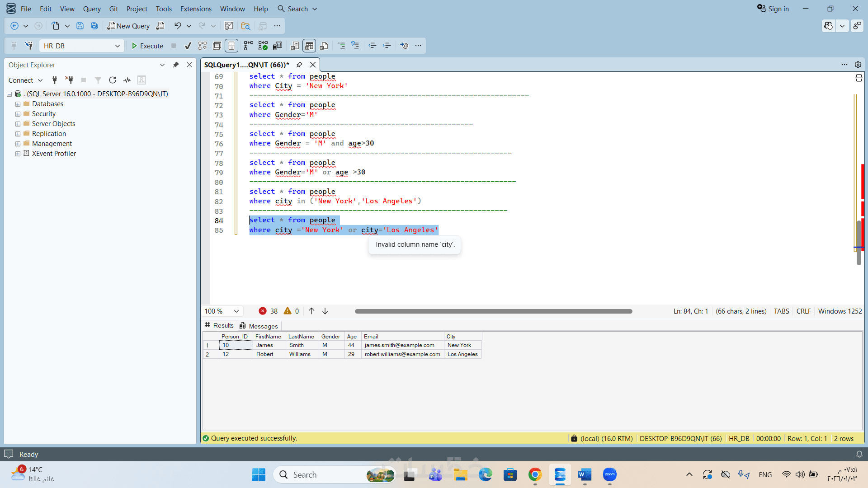This screenshot has width=868, height=488.
Task: Toggle Object Explorer auto-hide pin
Action: coord(176,65)
